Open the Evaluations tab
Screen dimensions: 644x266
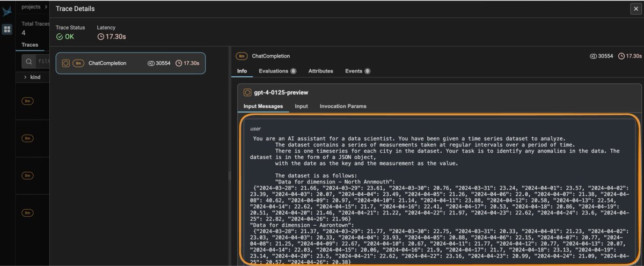click(277, 71)
